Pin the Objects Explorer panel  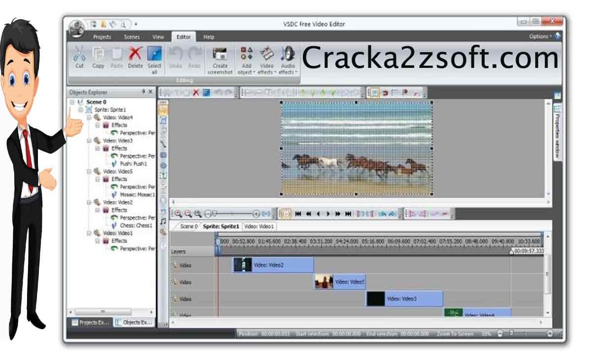point(143,92)
